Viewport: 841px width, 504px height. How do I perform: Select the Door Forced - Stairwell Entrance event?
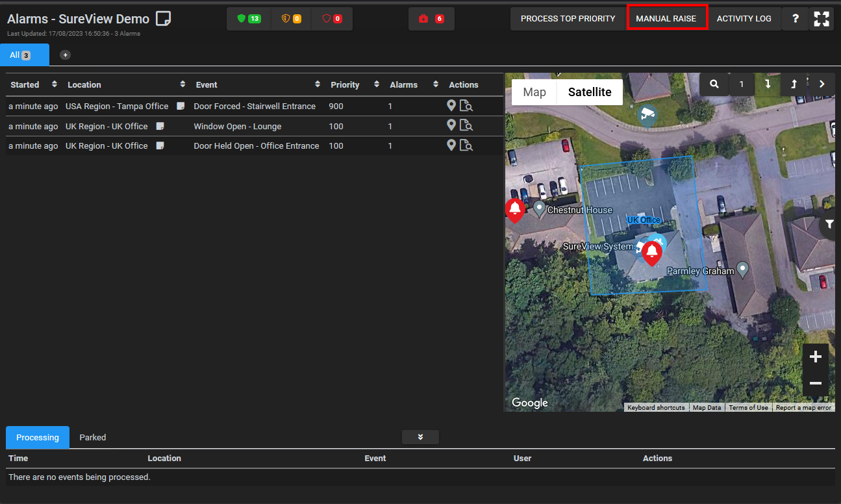(255, 106)
